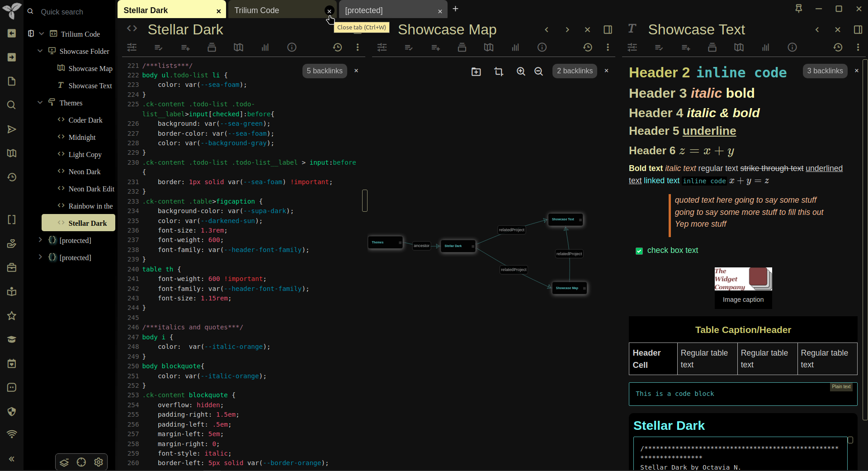Click the search launcher icon in sidebar
The width and height of the screenshot is (868, 471).
[x=12, y=105]
